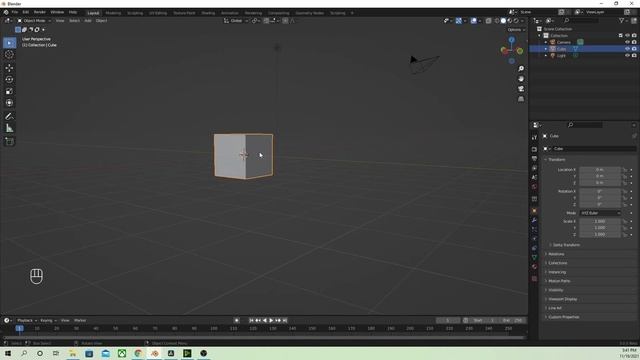640x360 pixels.
Task: Toggle auto keying record button
Action: point(236,320)
